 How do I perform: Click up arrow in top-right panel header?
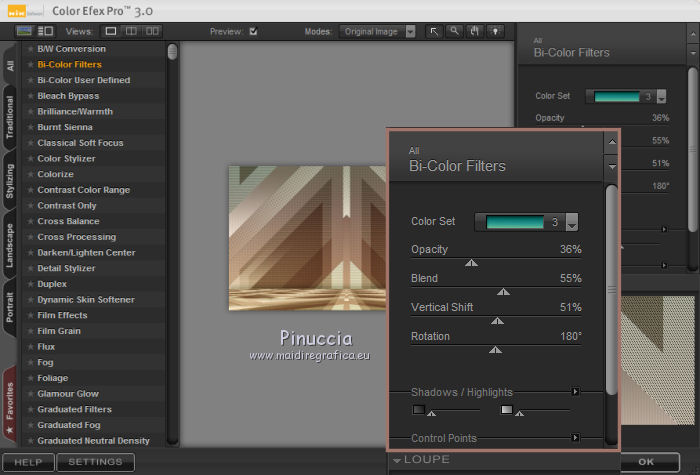click(x=693, y=34)
